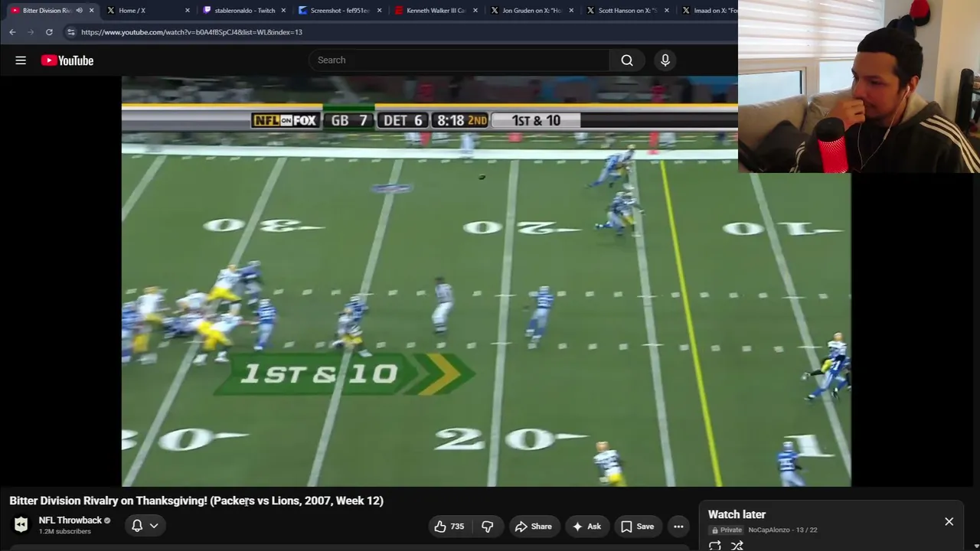Open the Ask AI button
Image resolution: width=980 pixels, height=551 pixels.
pos(586,527)
